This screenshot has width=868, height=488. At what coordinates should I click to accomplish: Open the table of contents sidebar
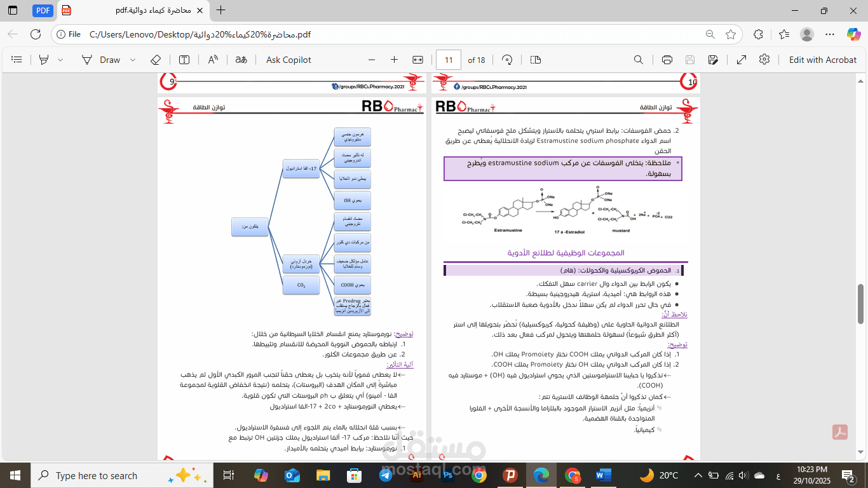pos(17,60)
